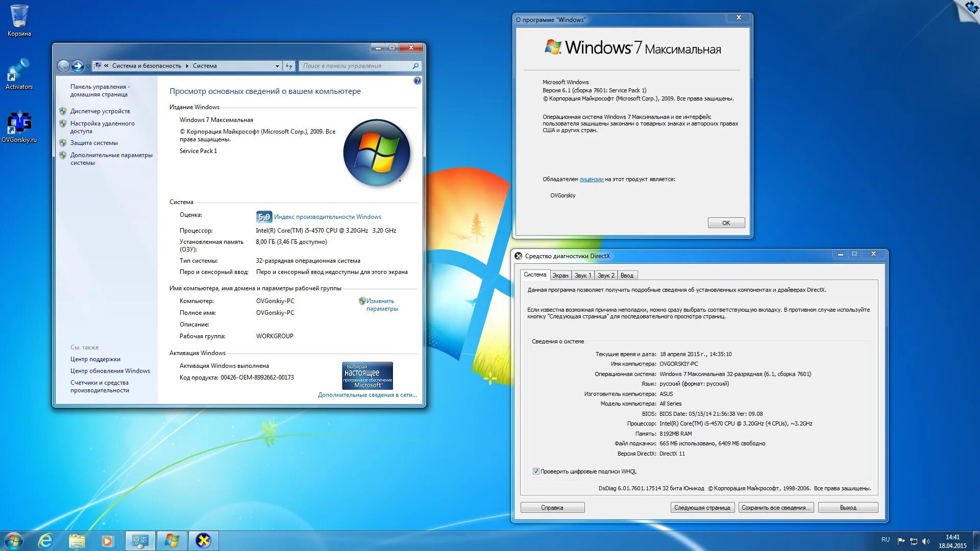Click the DirectX Diagnostic title bar icon
This screenshot has width=980, height=551.
click(519, 256)
